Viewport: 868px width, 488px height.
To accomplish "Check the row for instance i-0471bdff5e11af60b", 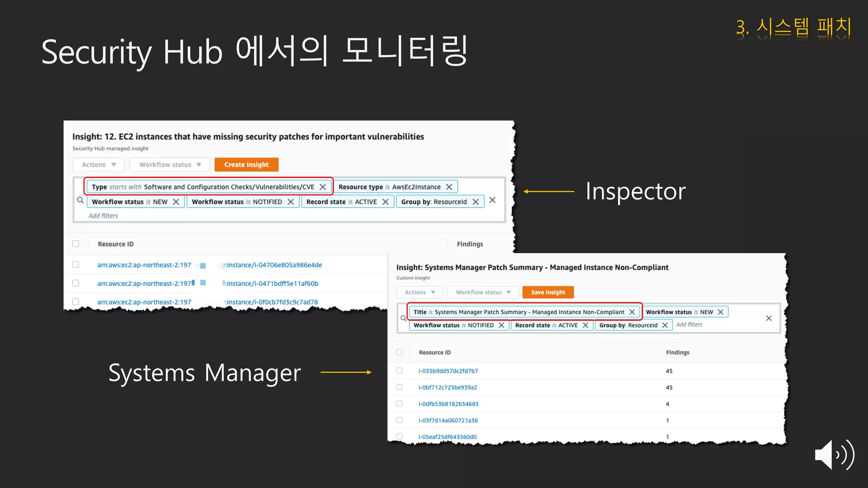I will click(x=76, y=283).
